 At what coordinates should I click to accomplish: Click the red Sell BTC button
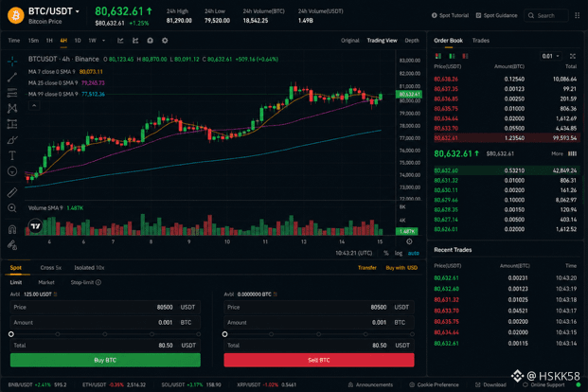tap(319, 360)
